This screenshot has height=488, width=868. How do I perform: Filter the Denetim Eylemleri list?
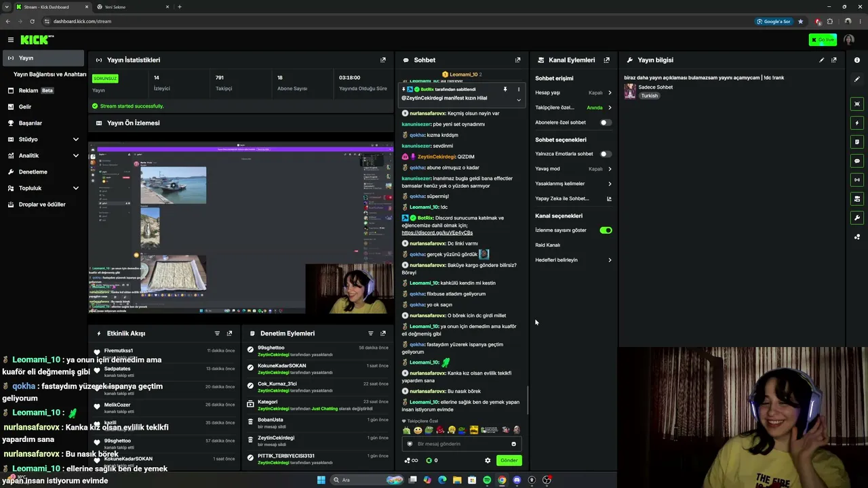[x=371, y=333]
